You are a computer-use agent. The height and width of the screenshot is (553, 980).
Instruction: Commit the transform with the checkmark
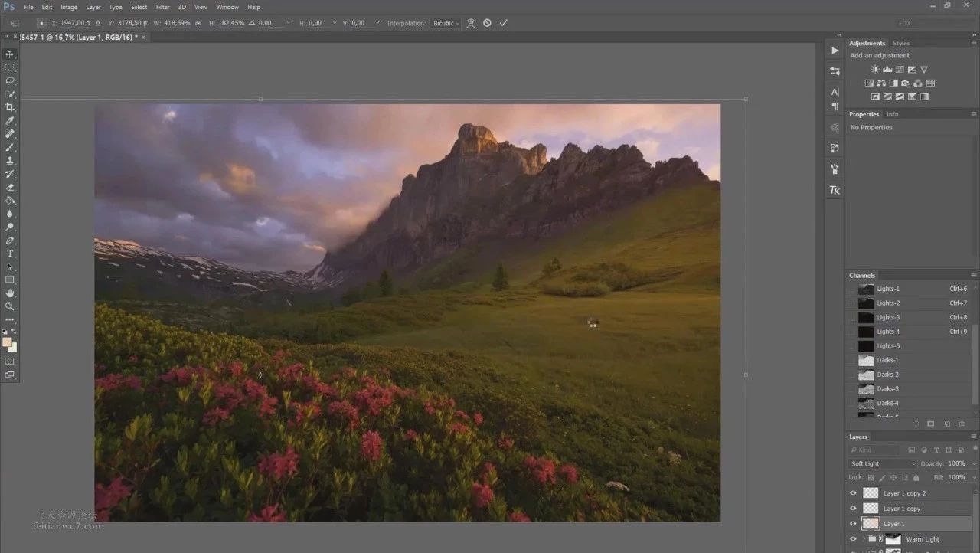point(503,23)
